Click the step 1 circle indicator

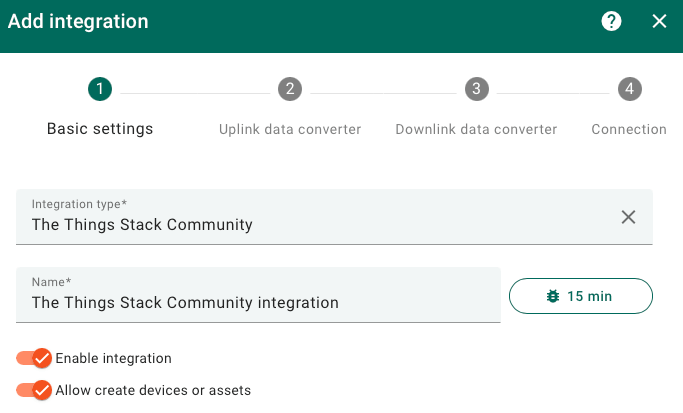99,89
